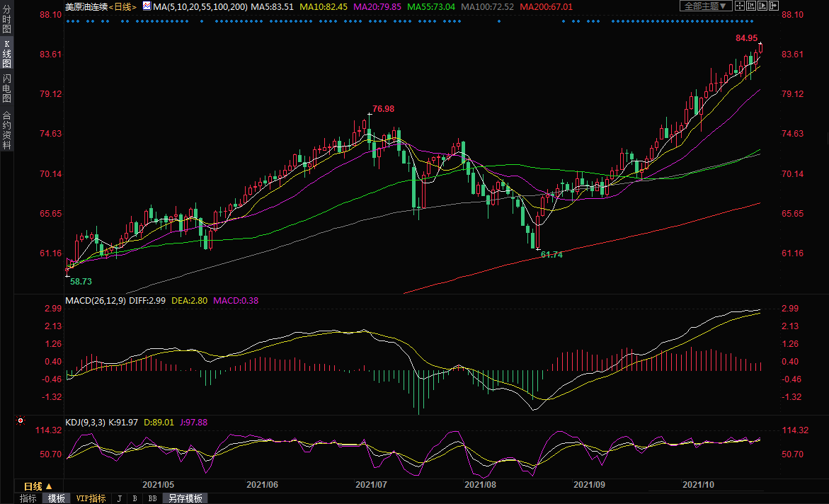Click the crosshair cursor icon at top right

[x=740, y=6]
